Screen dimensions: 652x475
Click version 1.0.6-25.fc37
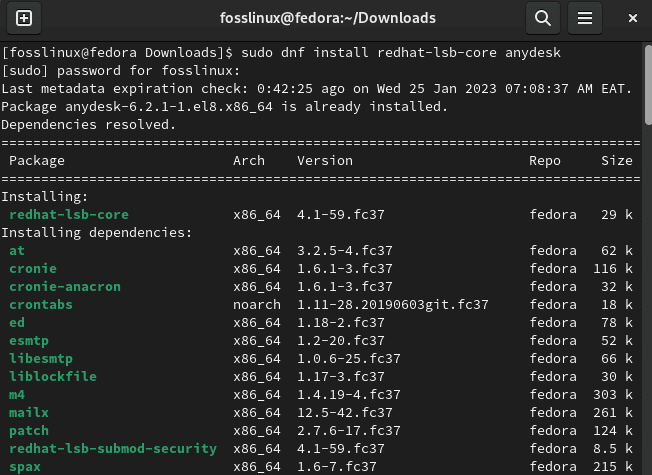pyautogui.click(x=348, y=359)
